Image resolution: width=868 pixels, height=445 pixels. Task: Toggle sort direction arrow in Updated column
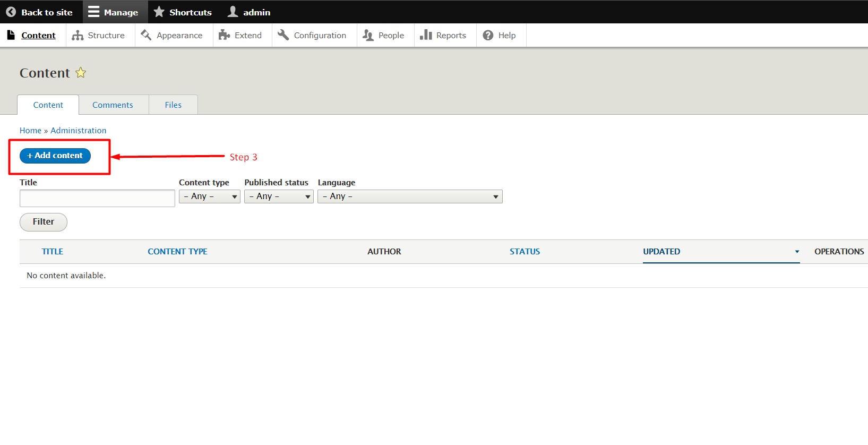(x=797, y=252)
